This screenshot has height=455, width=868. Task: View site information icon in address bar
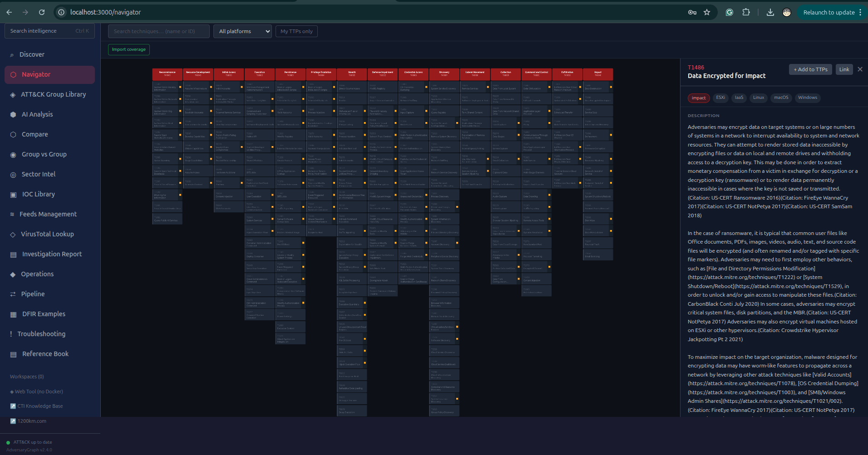click(61, 12)
